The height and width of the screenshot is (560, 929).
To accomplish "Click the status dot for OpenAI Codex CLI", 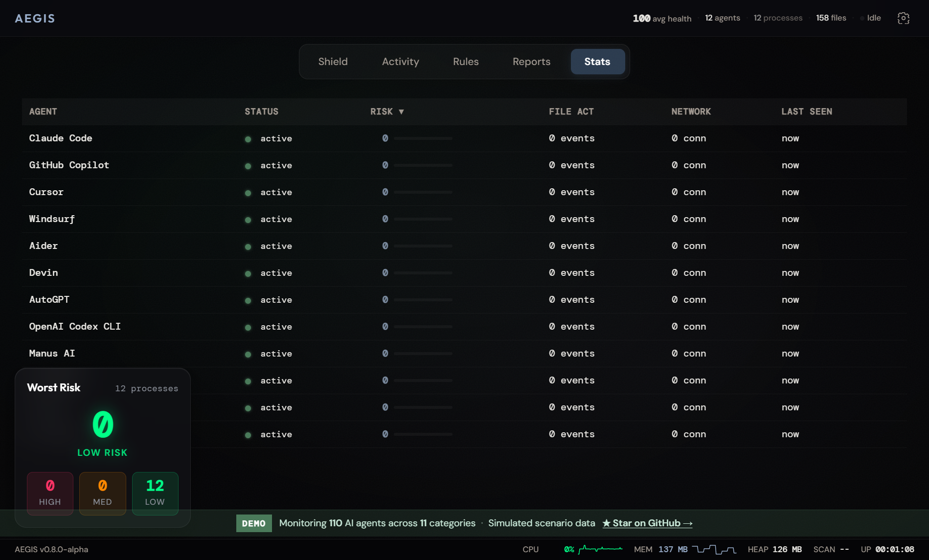I will [248, 328].
